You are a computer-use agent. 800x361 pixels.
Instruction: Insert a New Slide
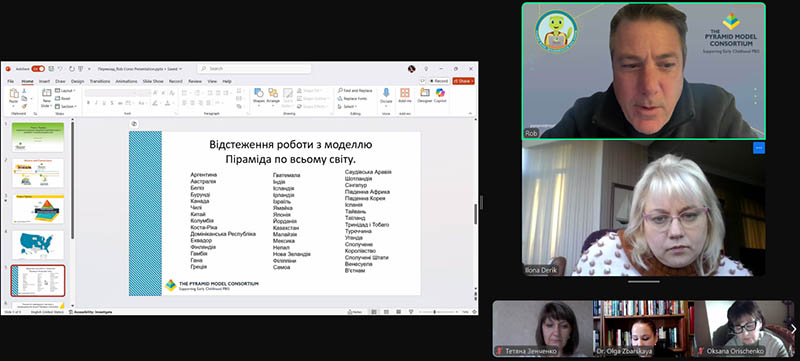click(x=46, y=97)
